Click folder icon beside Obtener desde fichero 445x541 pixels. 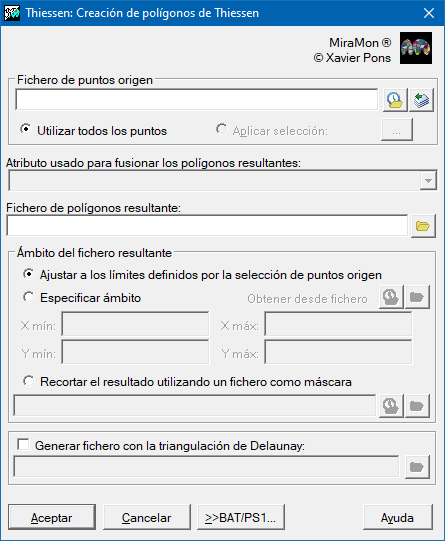(x=417, y=297)
